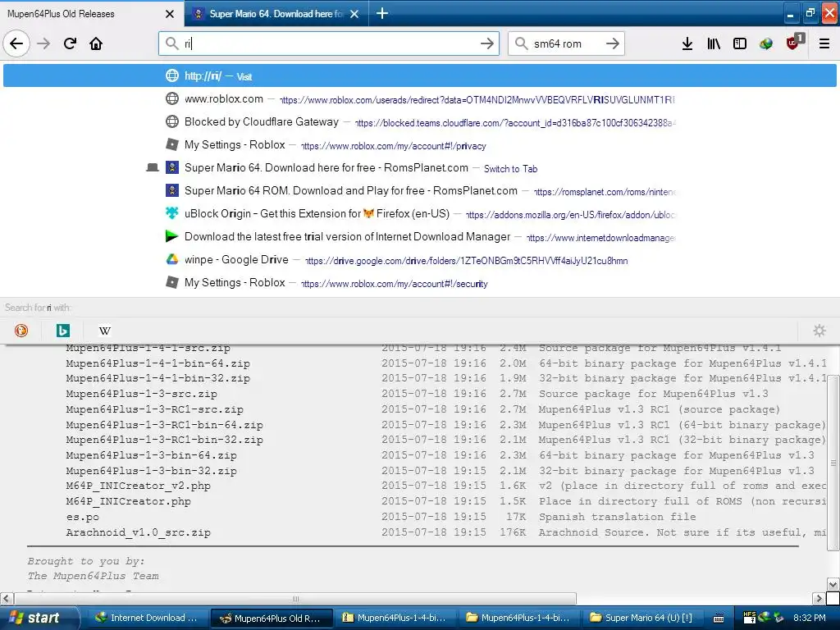Choose winpe Google Drive suggestion
Screen dimensions: 840x630
click(x=420, y=260)
